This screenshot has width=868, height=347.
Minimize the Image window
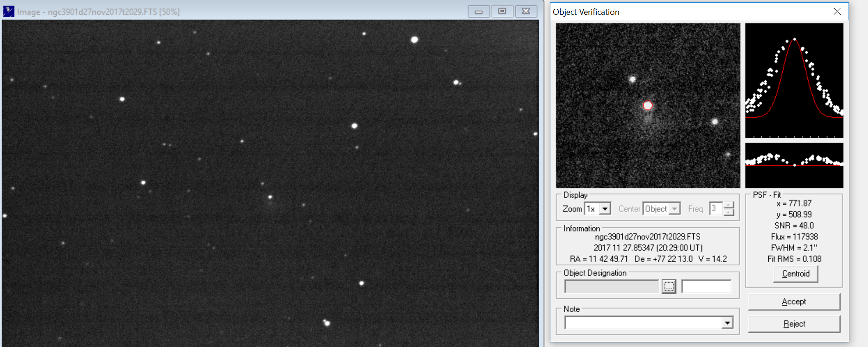pyautogui.click(x=479, y=11)
